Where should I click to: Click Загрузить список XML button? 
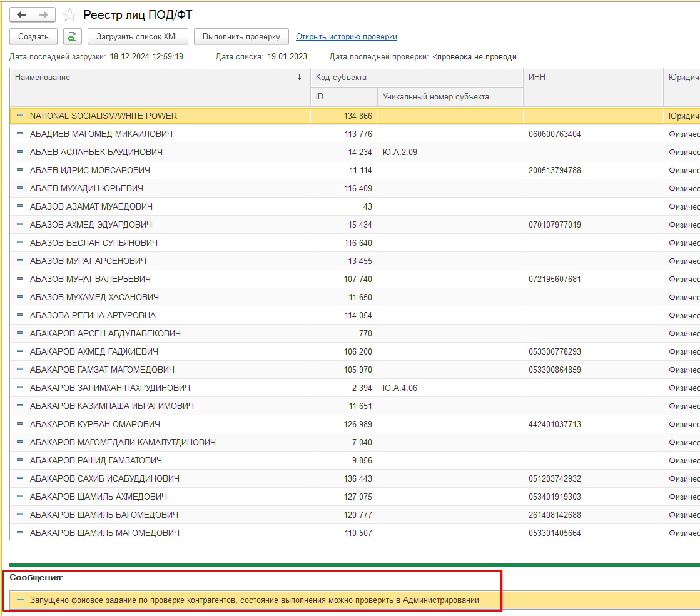[138, 37]
